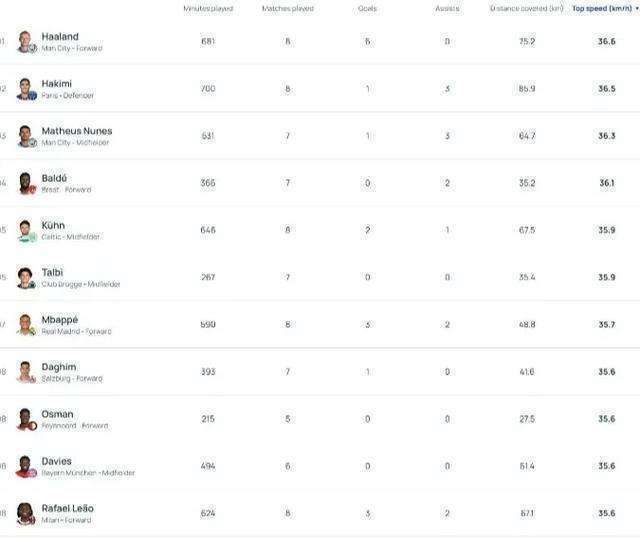Click Davies' Bayern München avatar
The height and width of the screenshot is (540, 640).
(x=27, y=467)
